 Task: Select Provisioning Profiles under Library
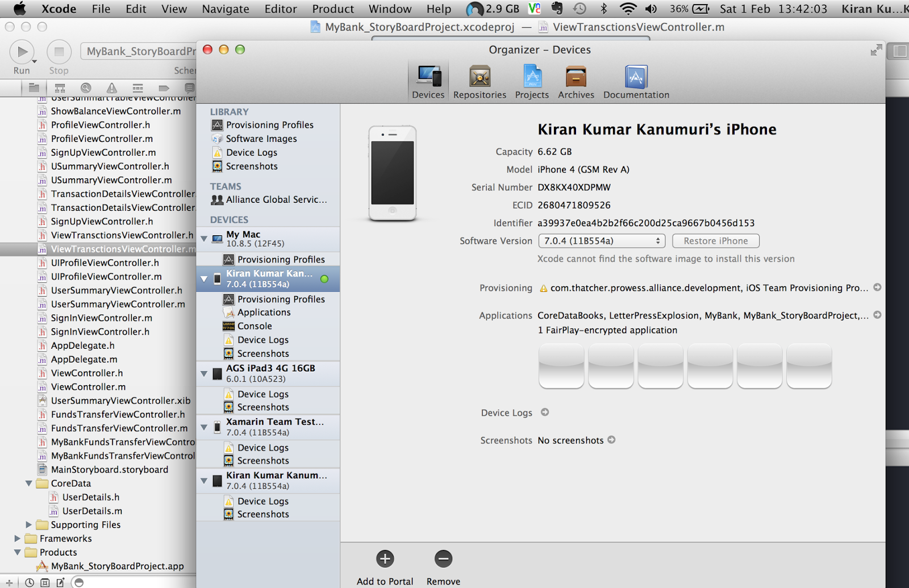[x=269, y=125]
